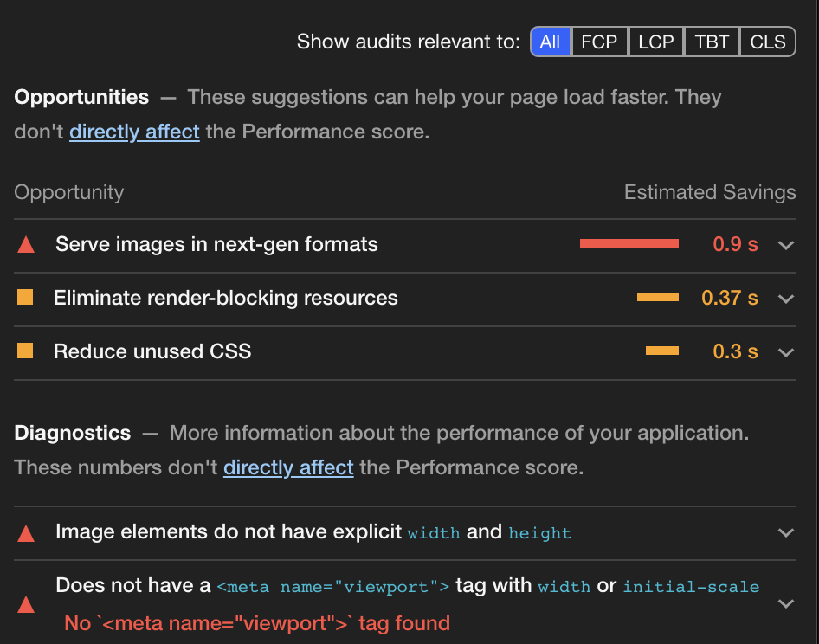Open directly affect link under Diagnostics
This screenshot has width=819, height=644.
[x=288, y=467]
